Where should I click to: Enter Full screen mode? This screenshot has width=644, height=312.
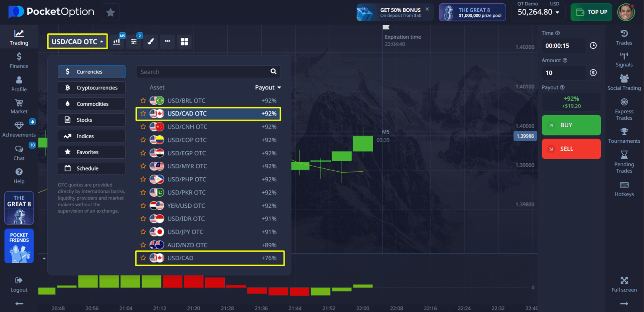coord(624,284)
